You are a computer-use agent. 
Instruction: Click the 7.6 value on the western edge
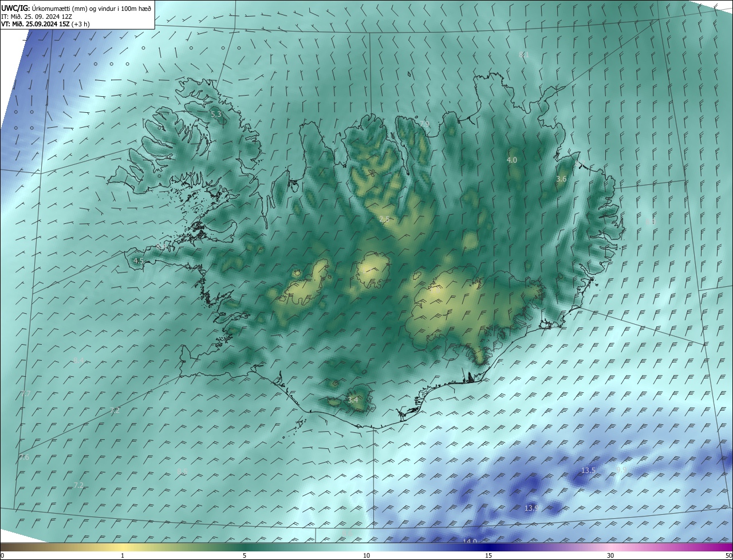(24, 458)
